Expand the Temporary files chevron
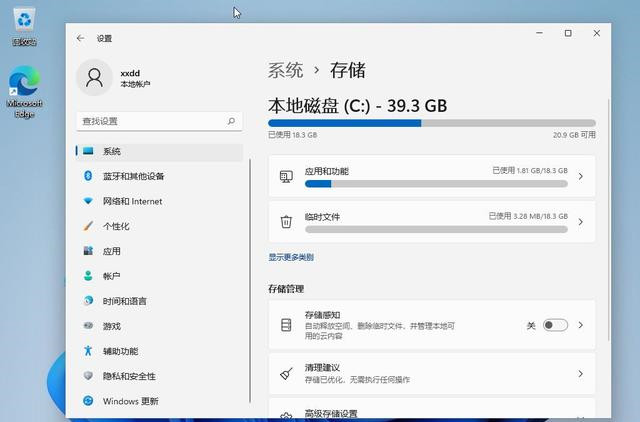Viewport: 640px width, 422px height. [580, 222]
